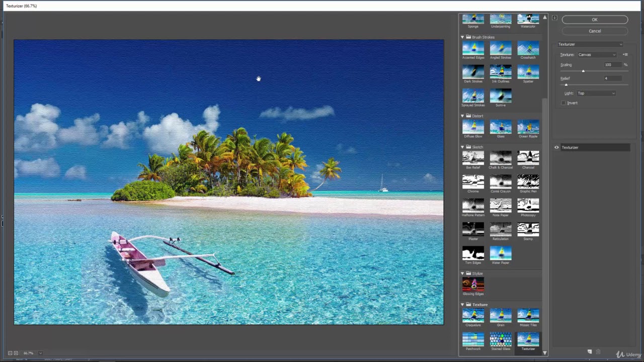Collapse the Sketch filter folder
Screen dimensions: 644x362
[x=462, y=147]
